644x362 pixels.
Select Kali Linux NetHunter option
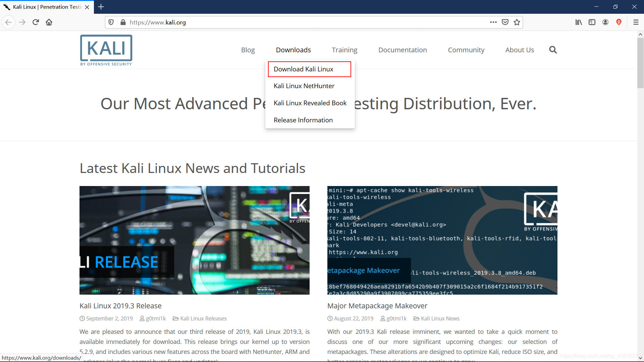tap(304, 86)
